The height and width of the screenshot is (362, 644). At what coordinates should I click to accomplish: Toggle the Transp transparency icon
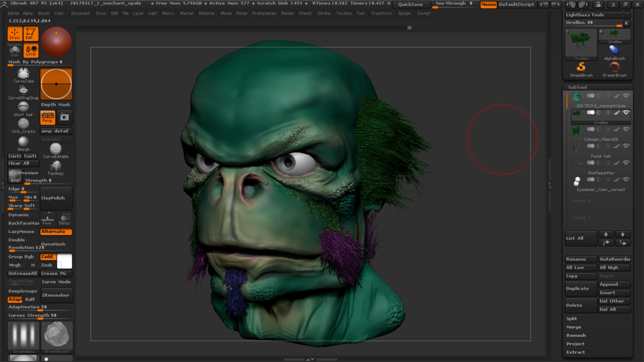pos(64,219)
